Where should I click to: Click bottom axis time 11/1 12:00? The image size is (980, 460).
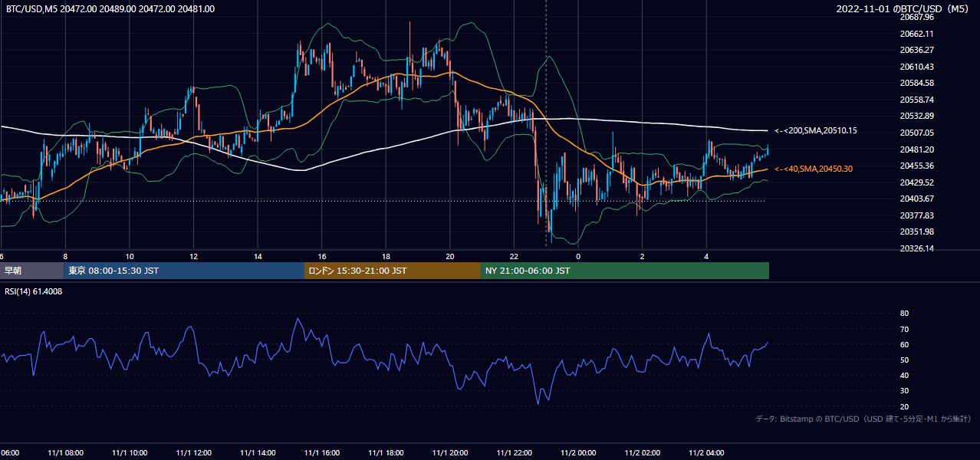(194, 453)
